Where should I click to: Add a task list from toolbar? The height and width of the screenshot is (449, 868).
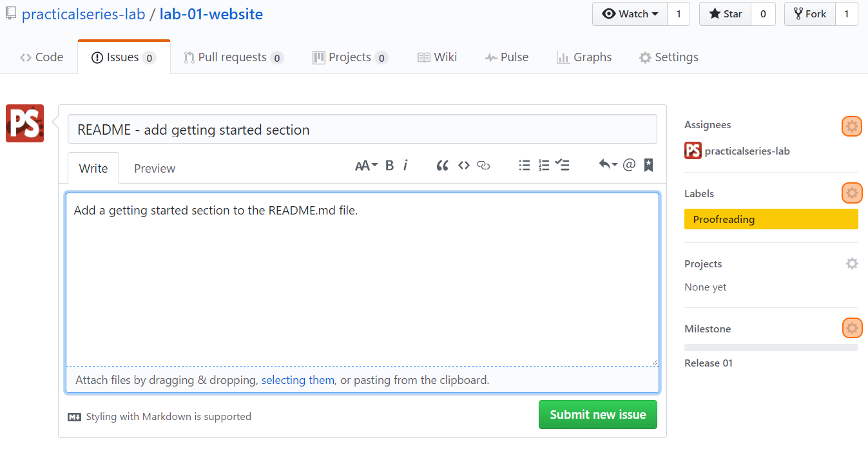(x=563, y=166)
